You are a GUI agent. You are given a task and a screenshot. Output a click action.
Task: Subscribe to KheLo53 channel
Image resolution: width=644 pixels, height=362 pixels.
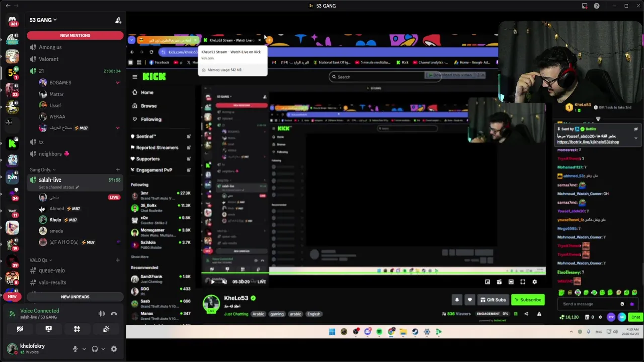pyautogui.click(x=528, y=300)
